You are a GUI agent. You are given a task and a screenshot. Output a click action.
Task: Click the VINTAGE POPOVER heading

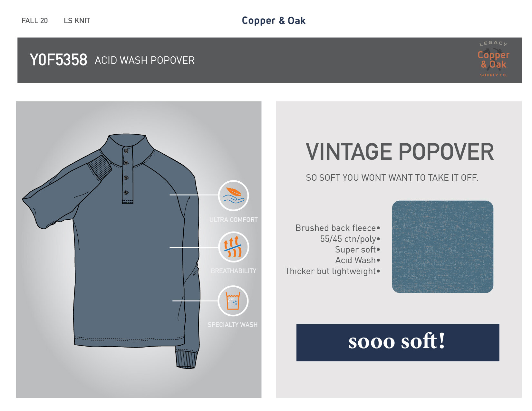coord(400,152)
